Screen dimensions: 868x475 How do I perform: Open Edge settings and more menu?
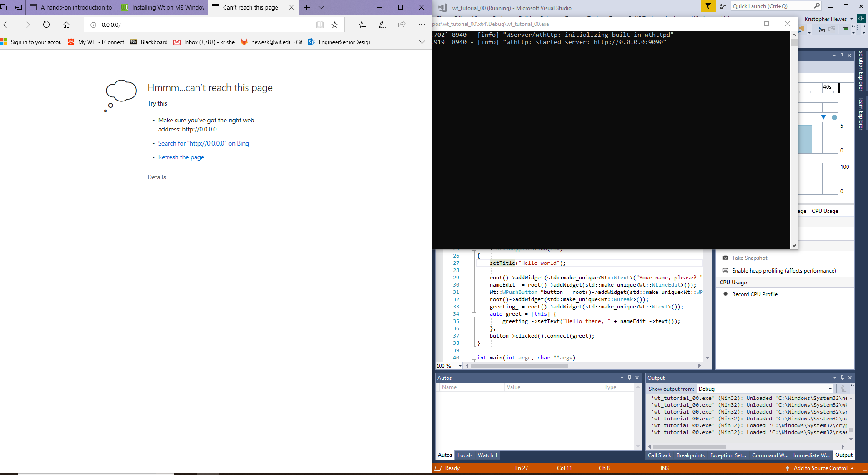point(422,25)
